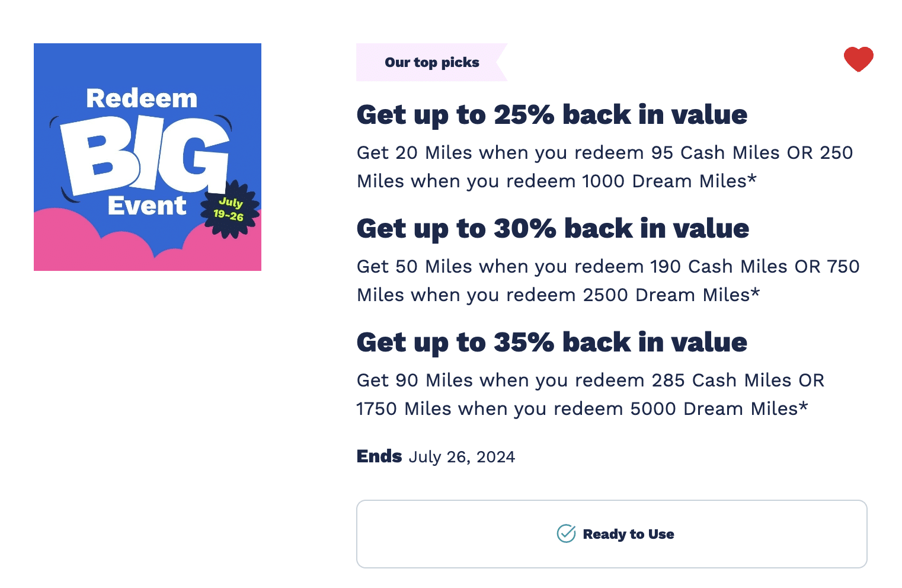This screenshot has height=588, width=902.
Task: Click the Get up to 30% back heading
Action: 552,228
